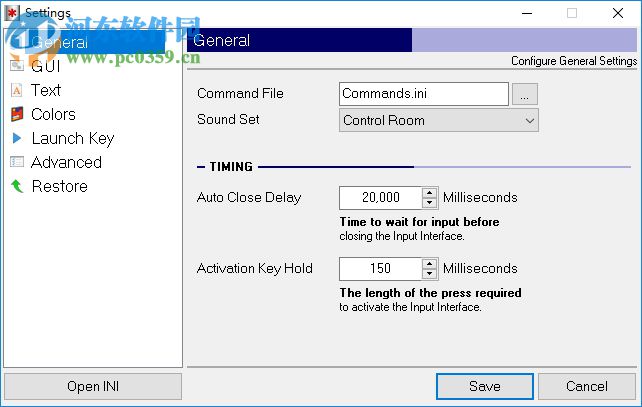Open the Launch Key settings page
This screenshot has height=407, width=642.
(73, 138)
